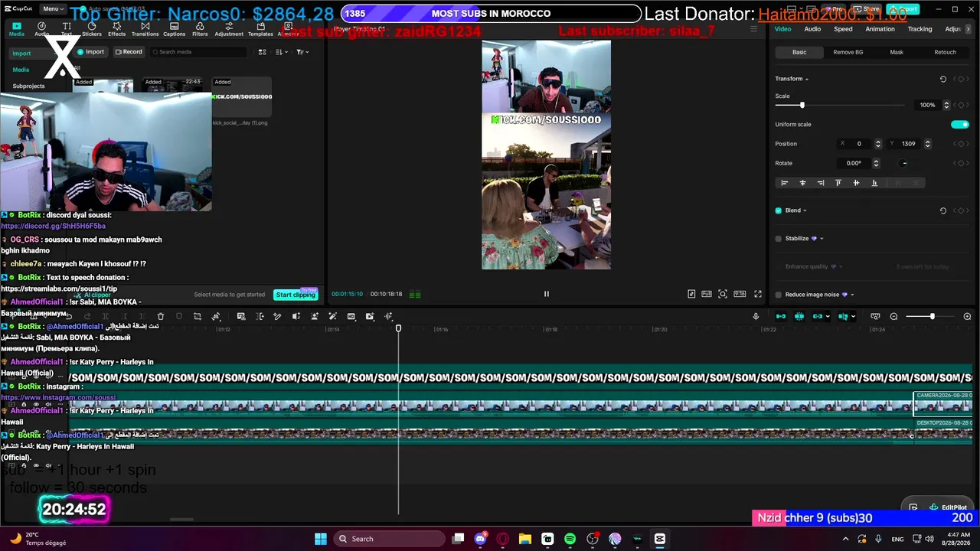Toggle the grid view of media
This screenshot has width=980, height=551.
coord(263,52)
